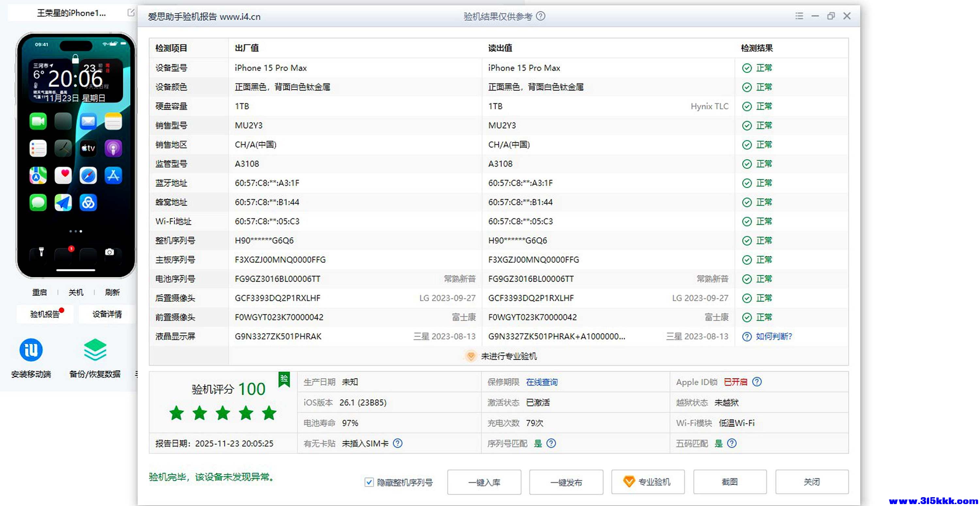Viewport: 980px width, 506px height.
Task: Open the 验机报告 tab
Action: pyautogui.click(x=45, y=314)
